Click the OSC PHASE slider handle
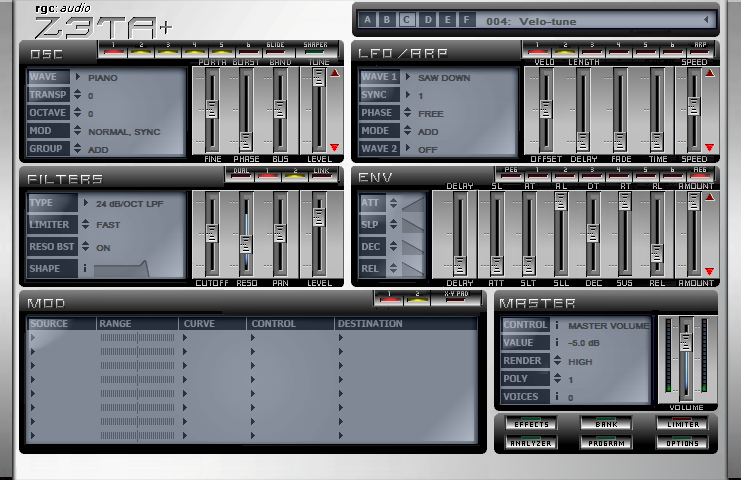 pos(245,141)
